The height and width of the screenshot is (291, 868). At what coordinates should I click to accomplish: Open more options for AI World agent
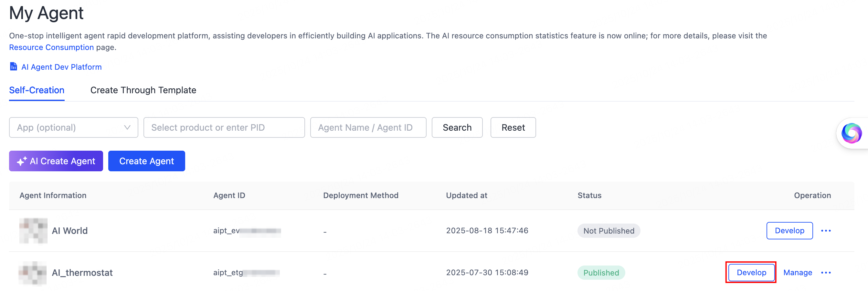tap(826, 231)
